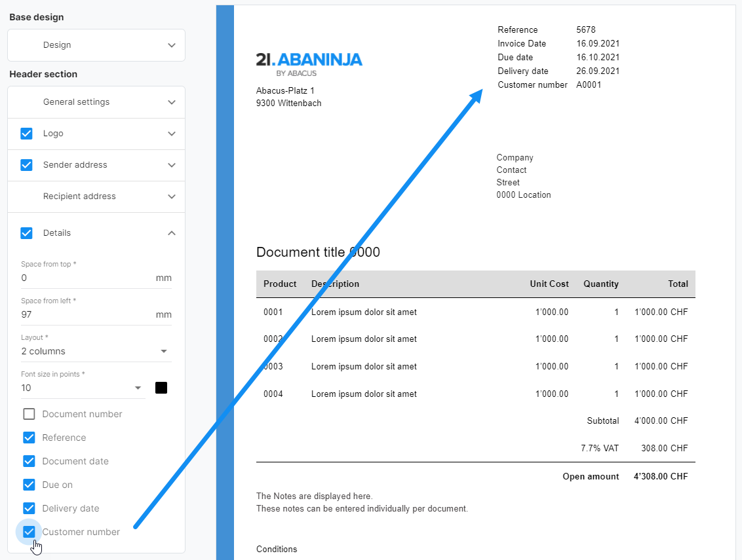Uncheck the Sender address checkbox

coord(26,165)
